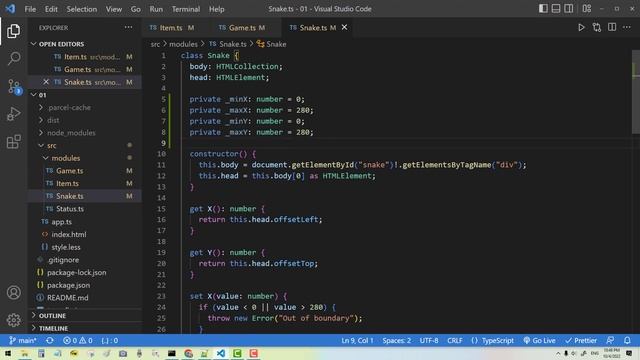
Task: Click the CRLF end of line selector
Action: [x=455, y=340]
